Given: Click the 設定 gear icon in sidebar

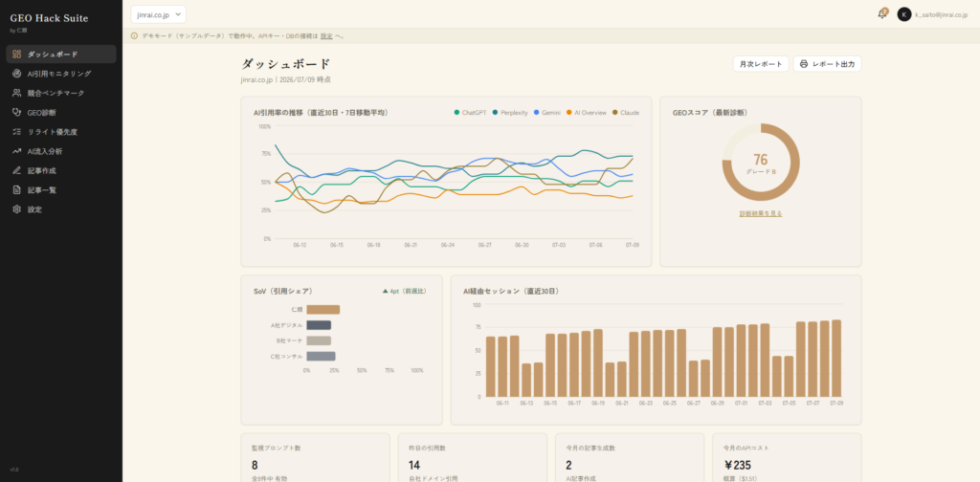Looking at the screenshot, I should (x=17, y=209).
